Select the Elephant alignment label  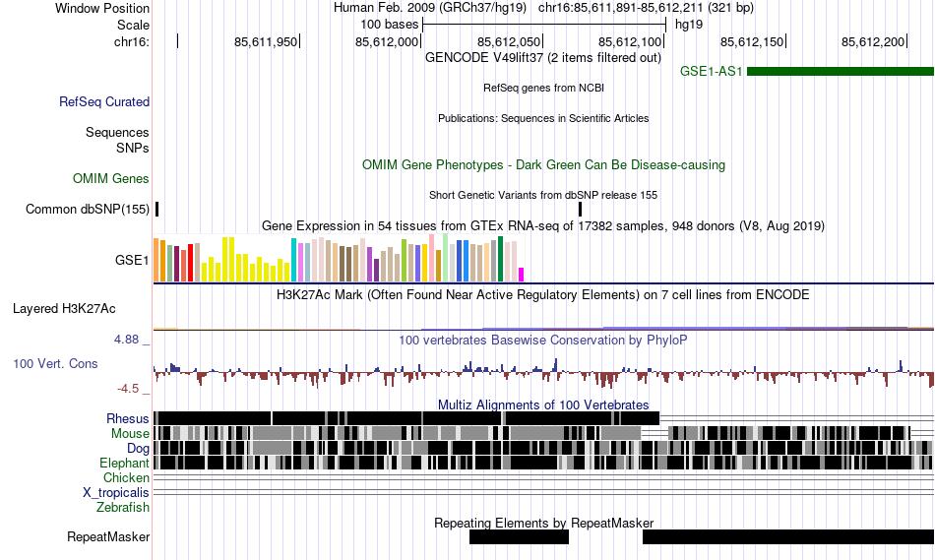click(x=124, y=463)
